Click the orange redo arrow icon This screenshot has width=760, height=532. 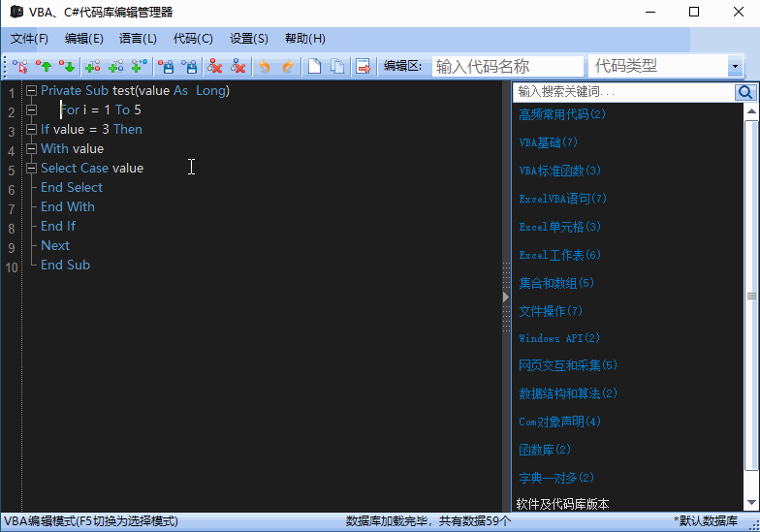pos(289,66)
